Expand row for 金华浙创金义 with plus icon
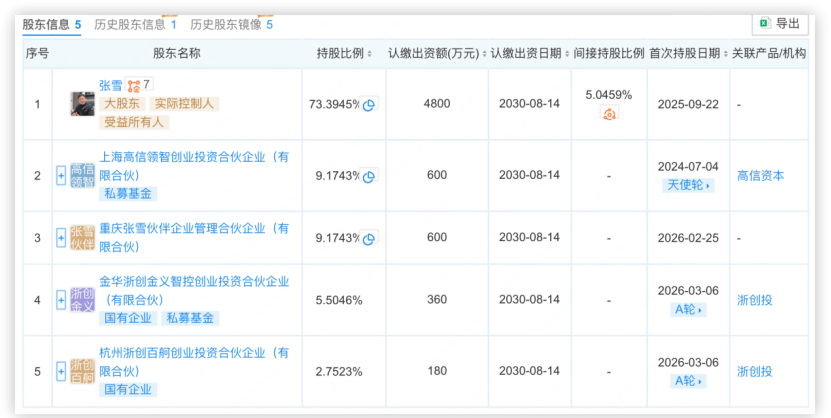This screenshot has height=418, width=831. pos(61,300)
